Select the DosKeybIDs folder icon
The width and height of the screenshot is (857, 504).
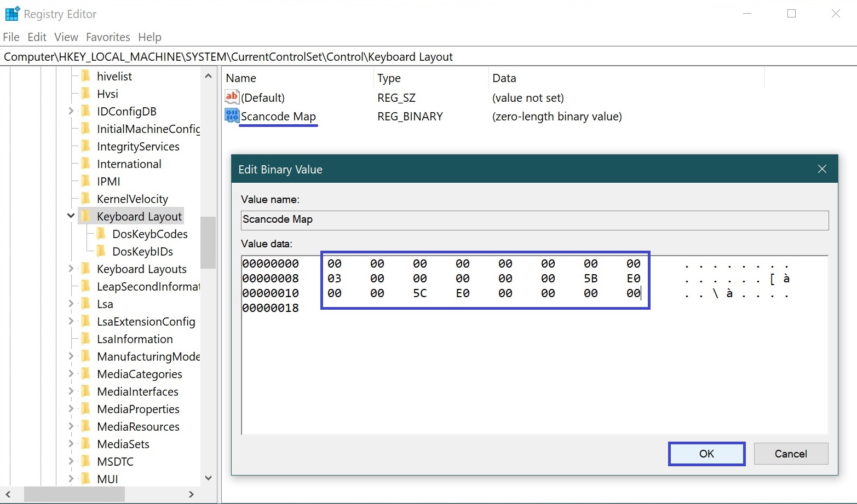pyautogui.click(x=101, y=251)
